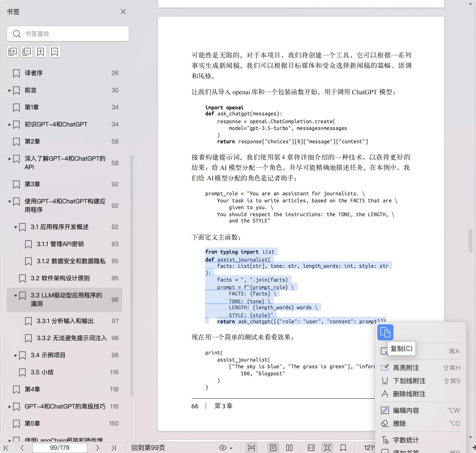Jump to the first page
This screenshot has width=476, height=453.
point(7,448)
